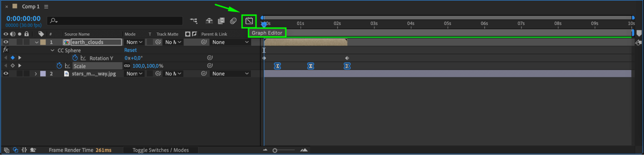Enable motion blur for the composition
644x155 pixels.
(233, 21)
